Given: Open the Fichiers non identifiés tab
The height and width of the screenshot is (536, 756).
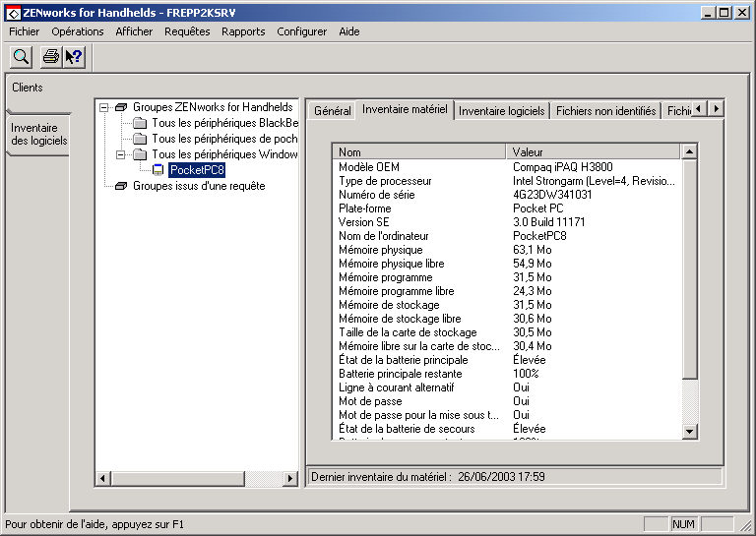Looking at the screenshot, I should [x=605, y=111].
